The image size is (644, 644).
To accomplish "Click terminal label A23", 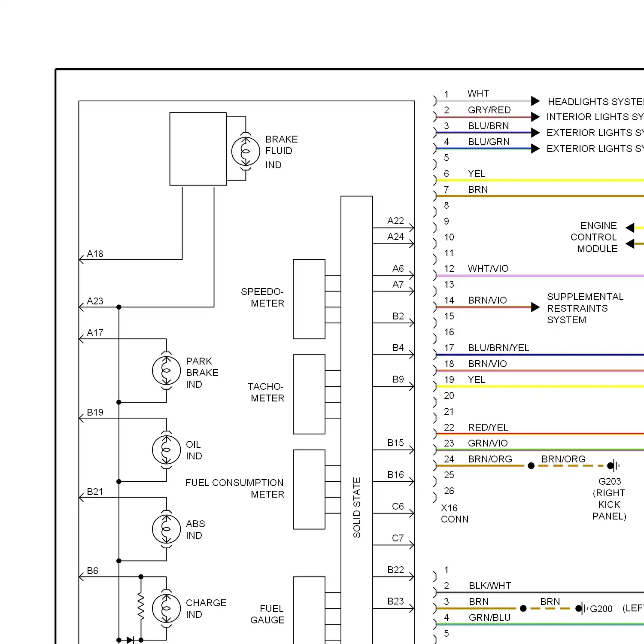I will point(95,301).
